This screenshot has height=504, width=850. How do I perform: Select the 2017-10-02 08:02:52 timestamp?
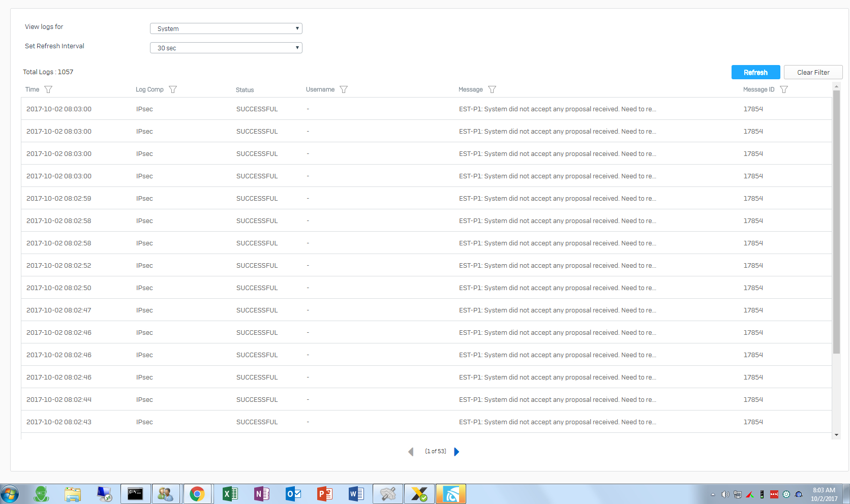point(59,265)
